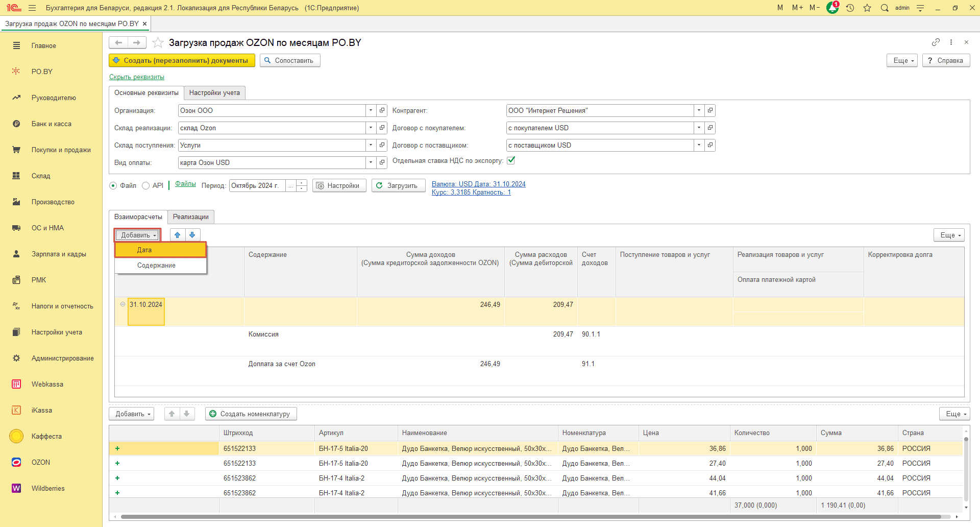
Task: Add this form to favorites star
Action: click(158, 42)
